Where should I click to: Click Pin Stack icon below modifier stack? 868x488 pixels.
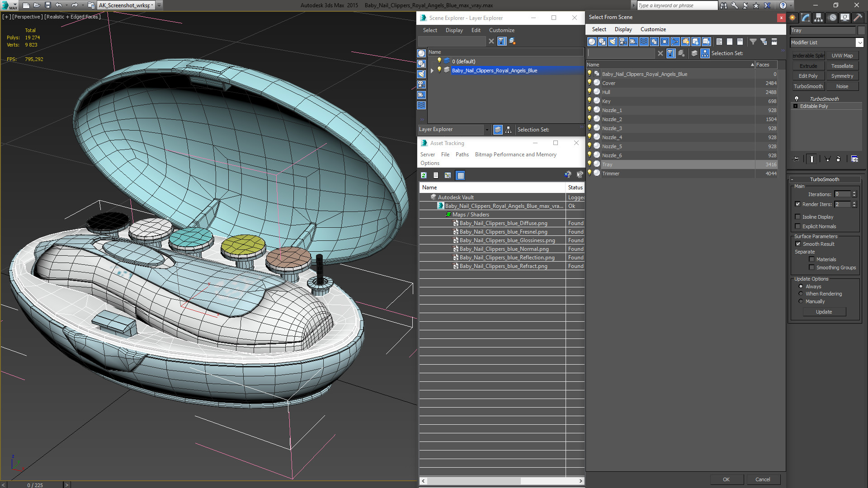796,159
